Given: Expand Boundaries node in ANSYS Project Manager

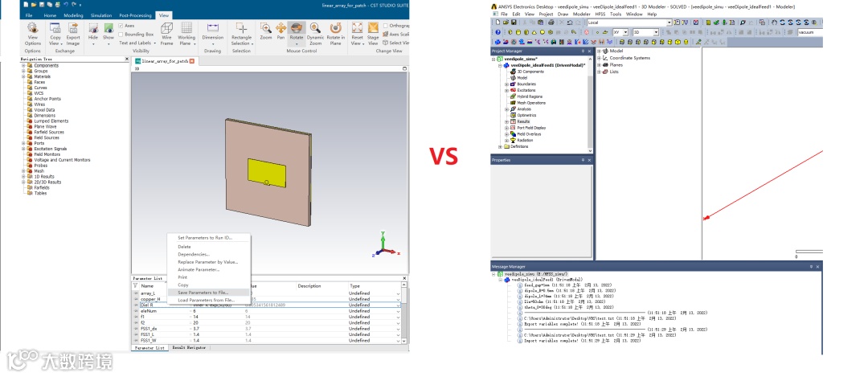Looking at the screenshot, I should (506, 84).
